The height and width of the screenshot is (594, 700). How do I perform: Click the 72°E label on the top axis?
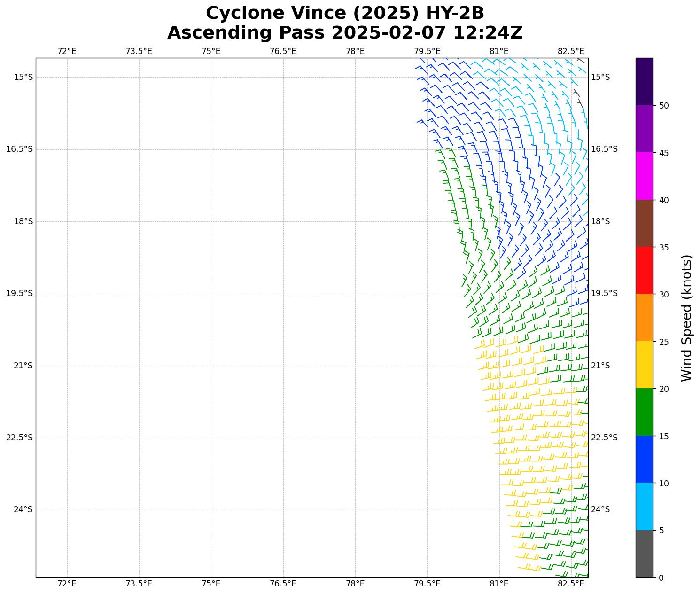(x=67, y=51)
